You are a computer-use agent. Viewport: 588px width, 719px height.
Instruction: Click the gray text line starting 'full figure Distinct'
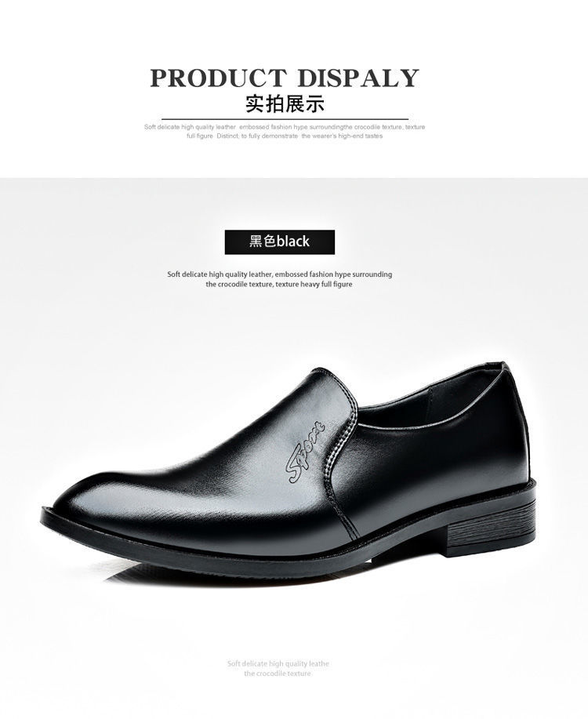tap(285, 136)
